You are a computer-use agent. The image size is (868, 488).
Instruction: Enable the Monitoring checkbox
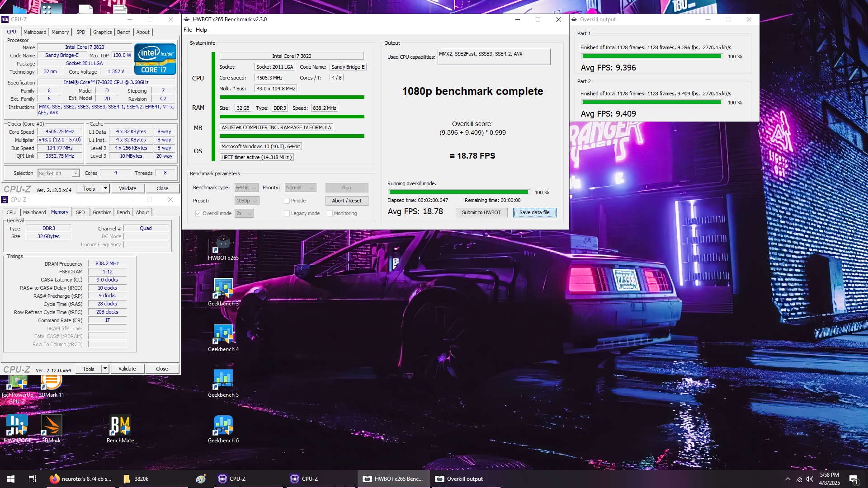pyautogui.click(x=330, y=213)
